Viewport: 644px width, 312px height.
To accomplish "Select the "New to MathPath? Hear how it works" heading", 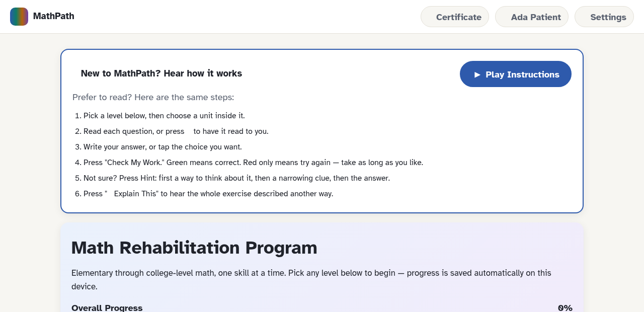I will [162, 73].
